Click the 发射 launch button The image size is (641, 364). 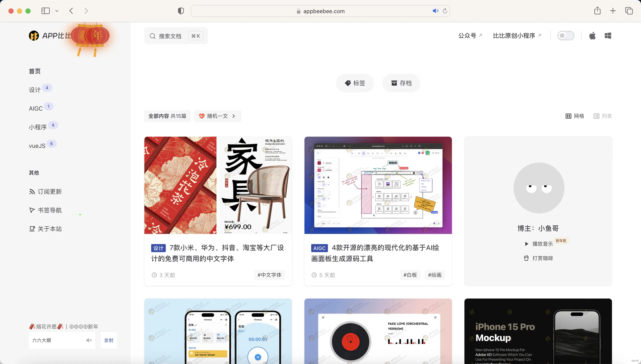[109, 340]
